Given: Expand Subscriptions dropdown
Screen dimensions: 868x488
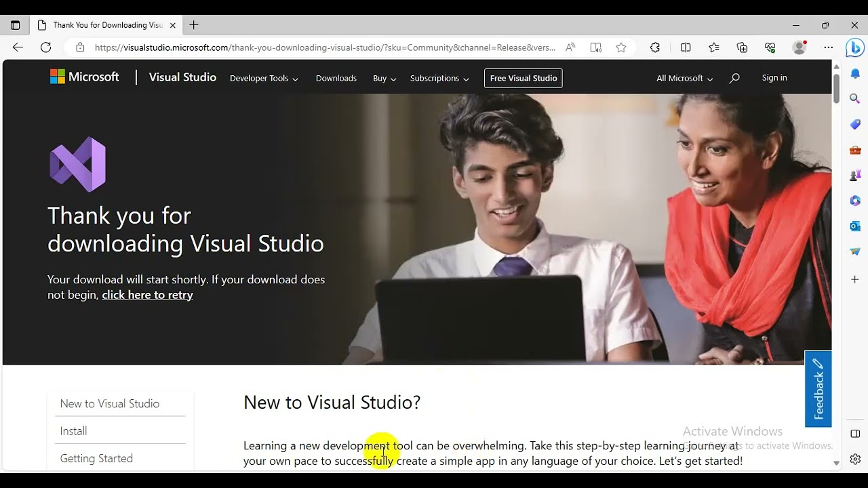Looking at the screenshot, I should tap(439, 79).
